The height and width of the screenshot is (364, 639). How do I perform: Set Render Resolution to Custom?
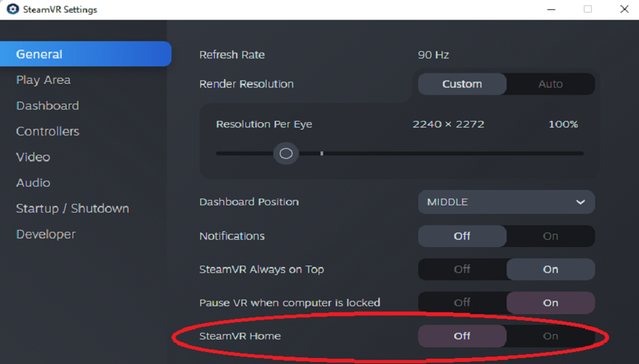point(462,84)
